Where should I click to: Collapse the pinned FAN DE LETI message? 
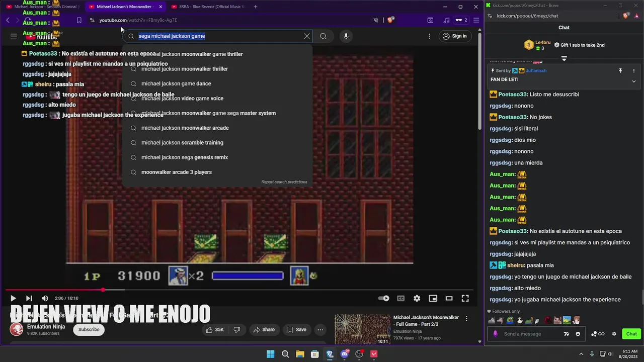633,81
